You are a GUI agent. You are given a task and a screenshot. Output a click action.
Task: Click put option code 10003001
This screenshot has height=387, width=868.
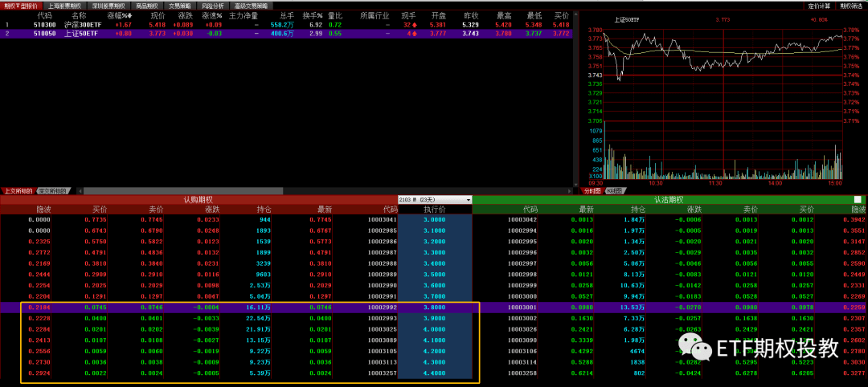click(x=522, y=308)
